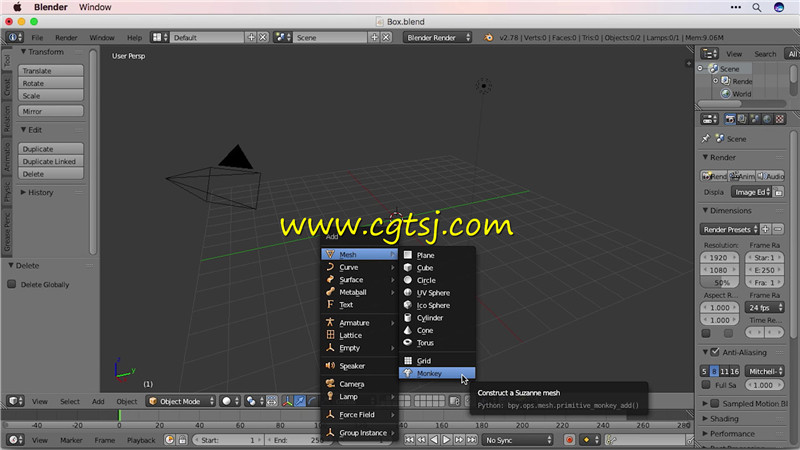Select anti-aliasing sample count 5
This screenshot has width=800, height=450.
[704, 371]
